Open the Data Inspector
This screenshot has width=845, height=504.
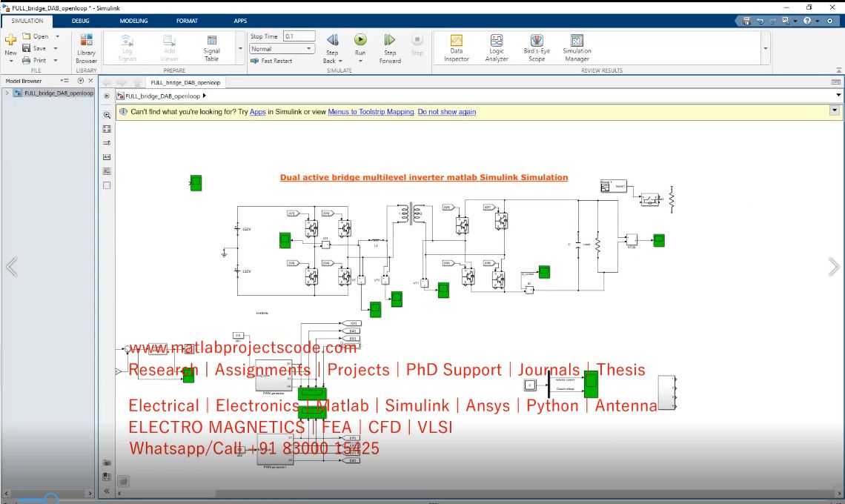pos(457,48)
